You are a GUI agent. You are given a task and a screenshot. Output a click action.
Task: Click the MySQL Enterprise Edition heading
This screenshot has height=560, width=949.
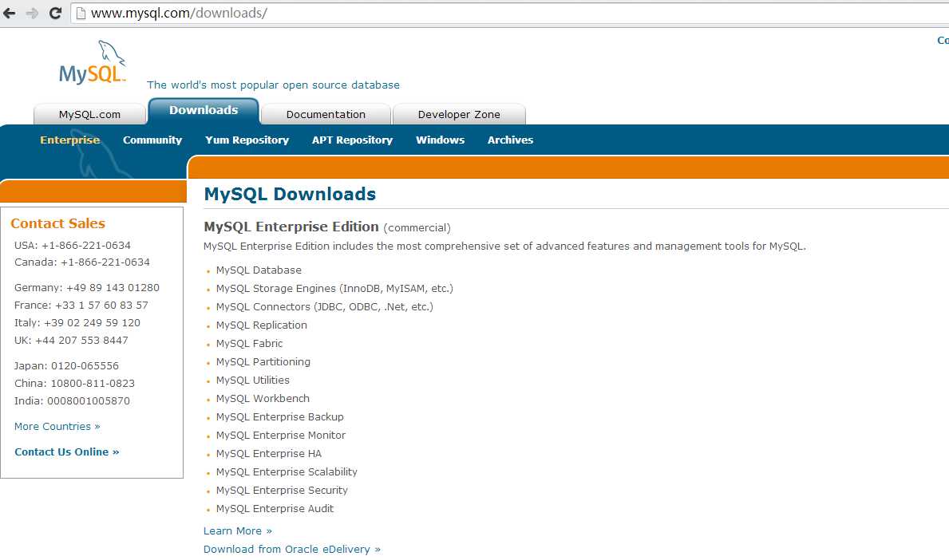coord(291,227)
